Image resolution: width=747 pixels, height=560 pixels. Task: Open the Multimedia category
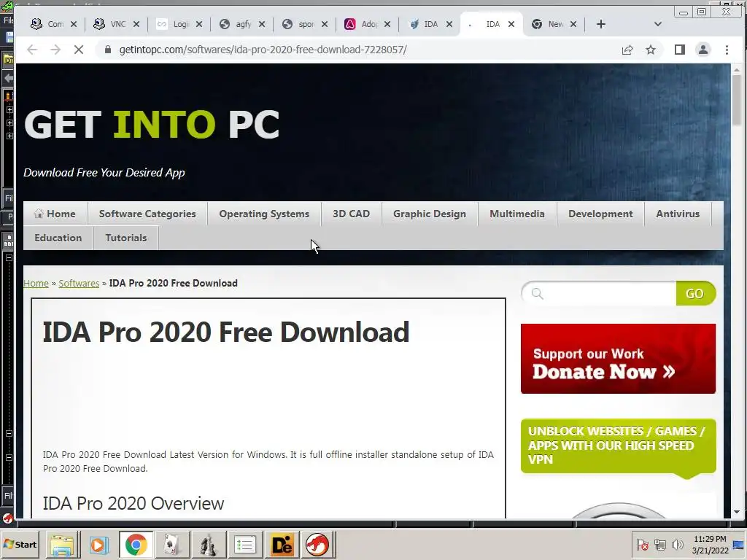point(517,214)
